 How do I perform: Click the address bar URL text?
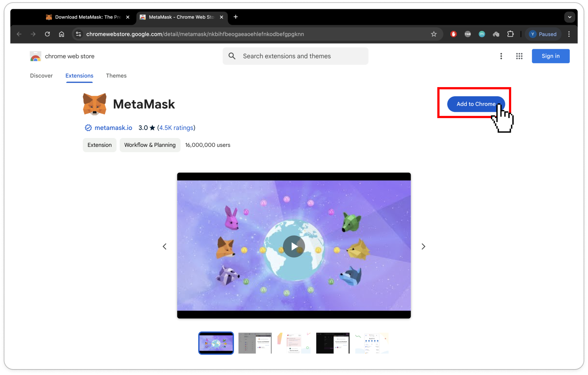point(195,34)
